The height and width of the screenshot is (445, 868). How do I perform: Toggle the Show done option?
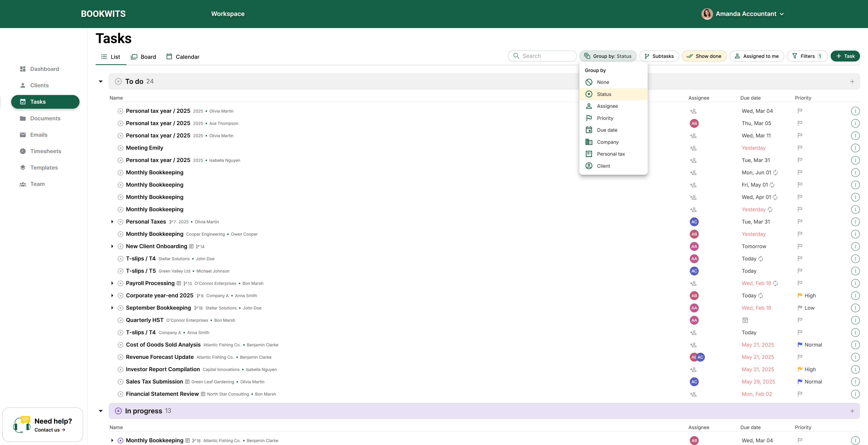tap(704, 56)
